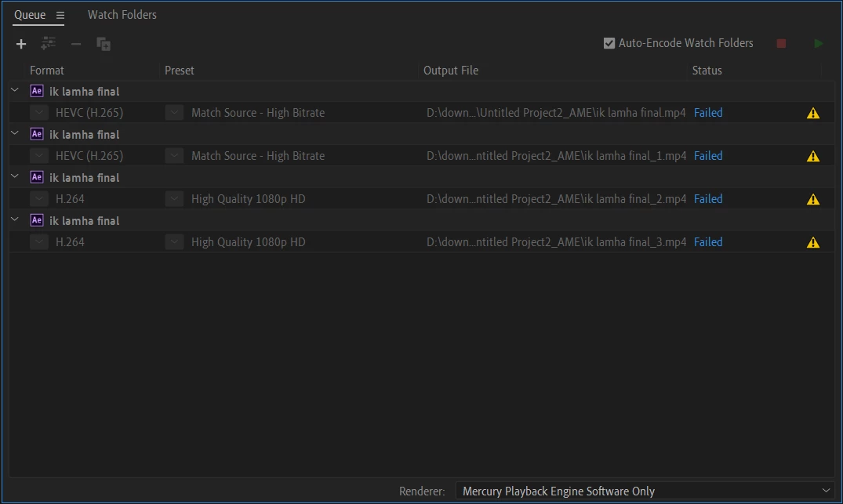Select the second ik lamha final source name
843x504 pixels.
point(85,134)
